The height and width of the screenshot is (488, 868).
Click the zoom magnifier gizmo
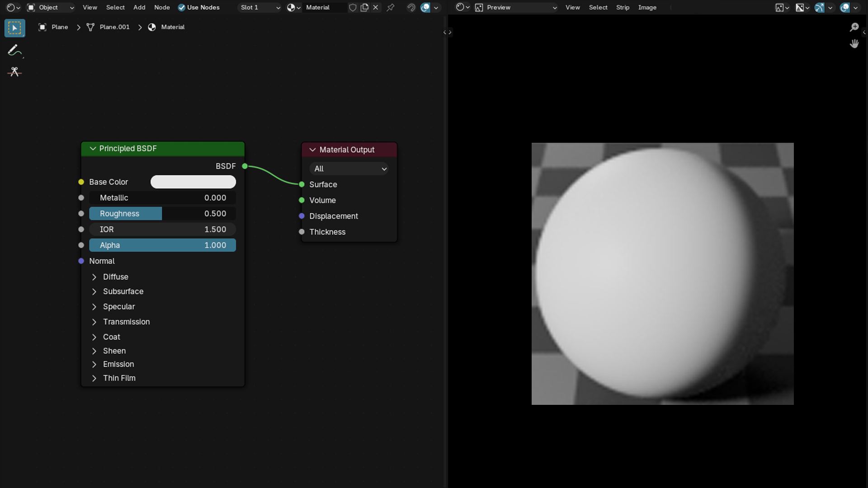(x=854, y=27)
